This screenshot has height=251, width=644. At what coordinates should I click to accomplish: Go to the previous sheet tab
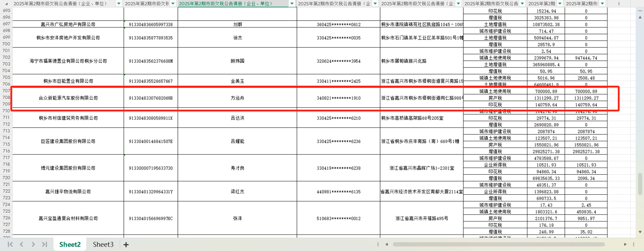(22, 244)
